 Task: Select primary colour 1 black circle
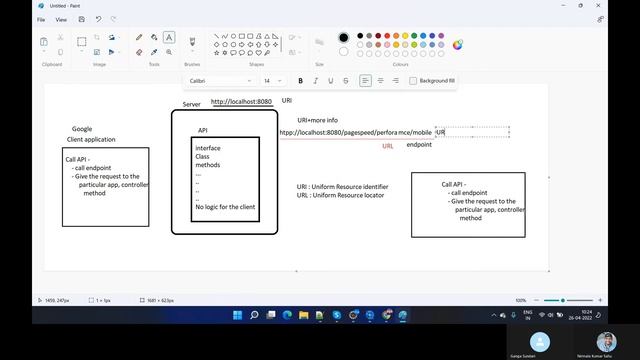click(x=344, y=38)
